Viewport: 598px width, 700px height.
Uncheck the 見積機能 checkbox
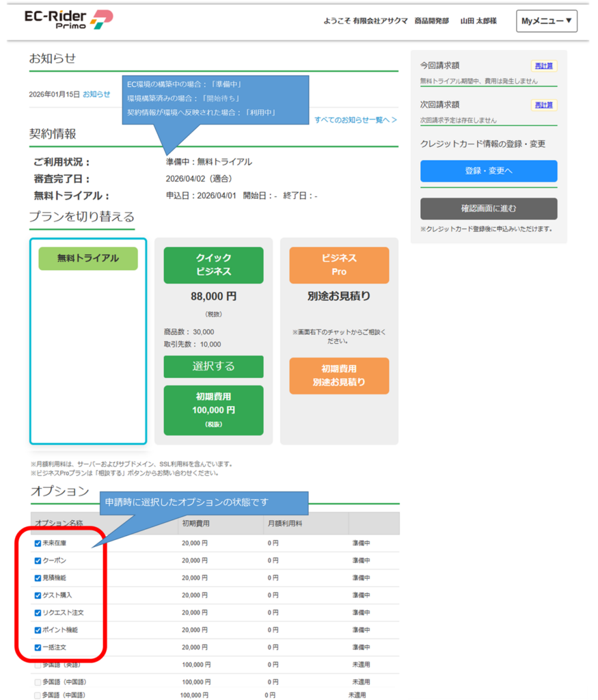(38, 578)
